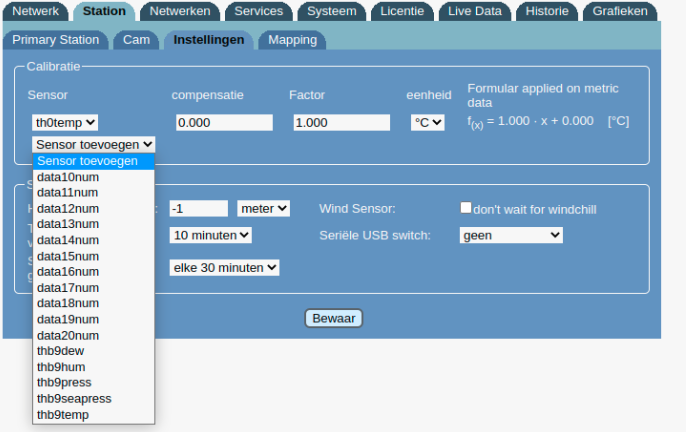The image size is (686, 432).
Task: Expand the 10 minuten dropdown
Action: 210,235
